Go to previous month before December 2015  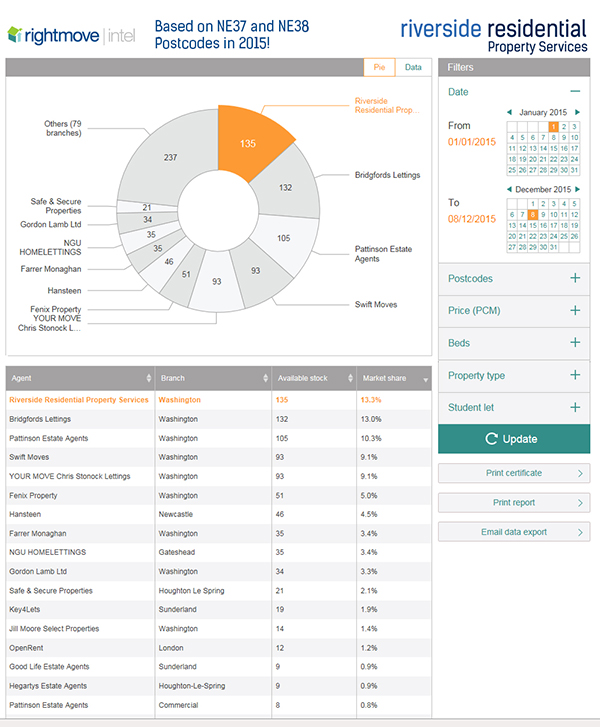click(509, 189)
